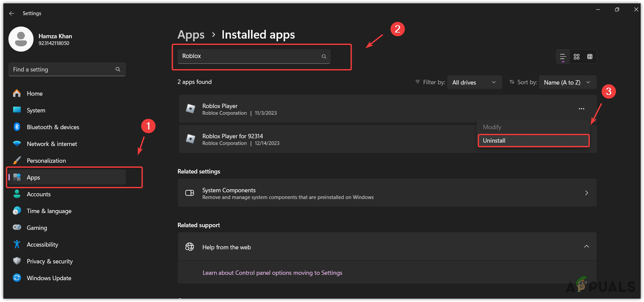Screen dimensions: 644x302
Task: Open the Sort by Name dropdown
Action: click(x=567, y=83)
